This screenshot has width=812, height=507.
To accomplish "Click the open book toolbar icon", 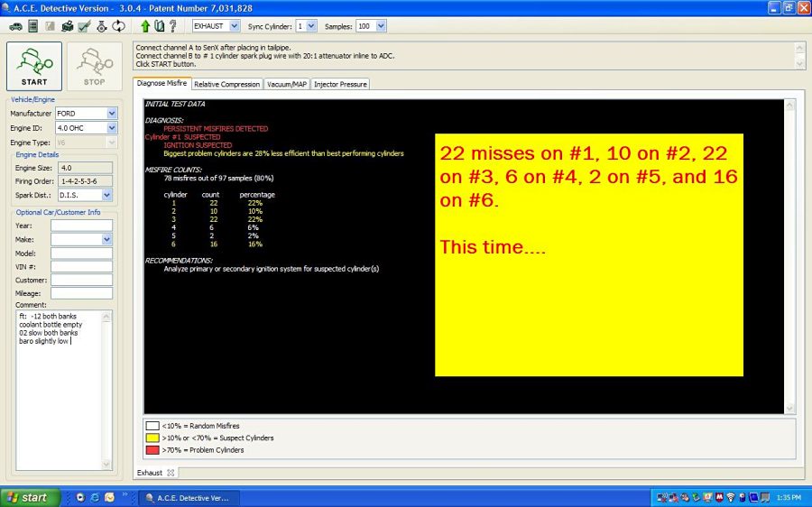I will (x=159, y=26).
